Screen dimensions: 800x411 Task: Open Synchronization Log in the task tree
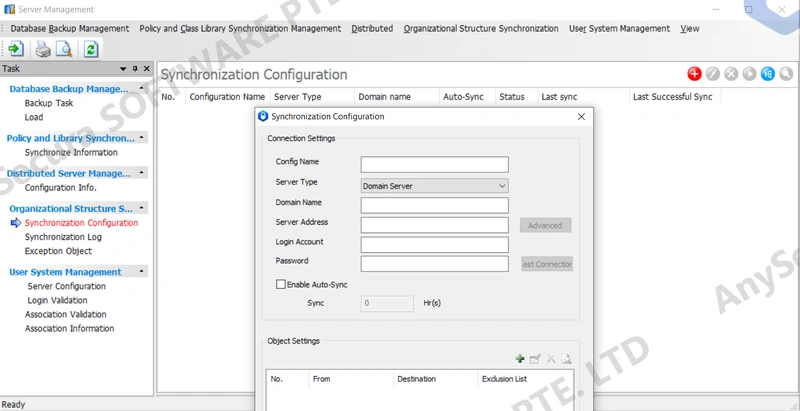[x=63, y=237]
